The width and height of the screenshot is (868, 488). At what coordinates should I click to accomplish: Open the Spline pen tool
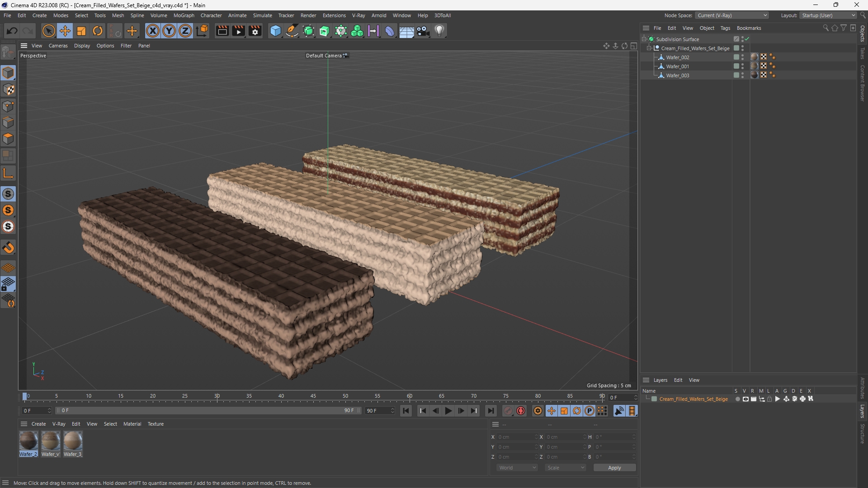click(292, 31)
